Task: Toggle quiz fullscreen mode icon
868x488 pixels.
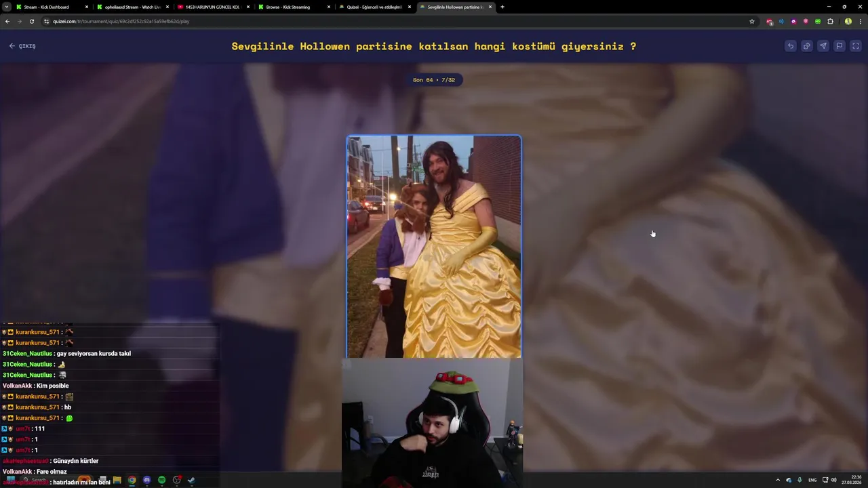Action: click(x=856, y=46)
